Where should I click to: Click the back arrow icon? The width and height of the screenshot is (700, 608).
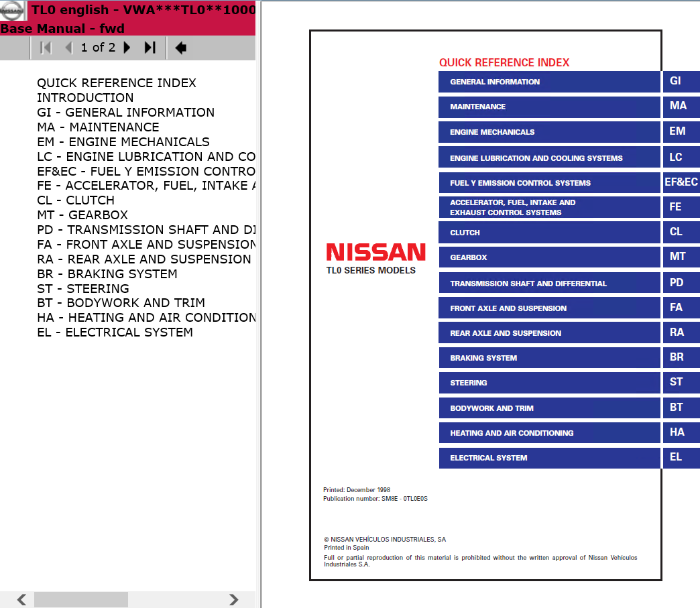(x=181, y=48)
